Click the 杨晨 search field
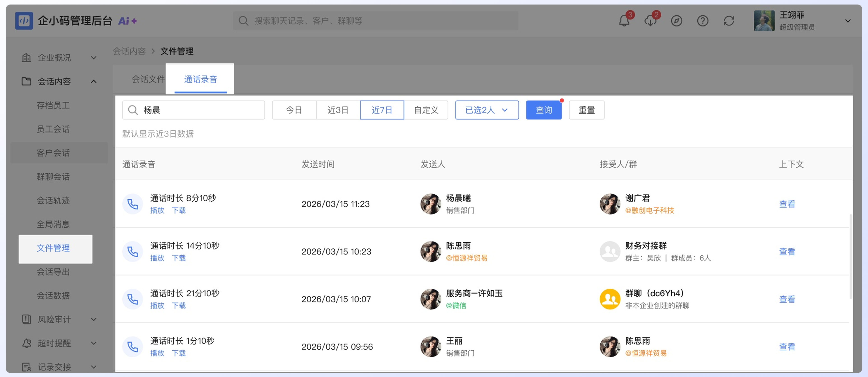868x377 pixels. (193, 110)
